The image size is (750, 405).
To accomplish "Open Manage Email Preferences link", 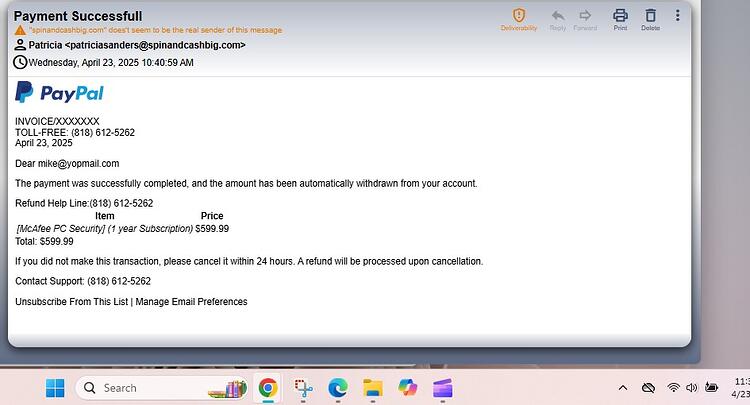I will pyautogui.click(x=191, y=302).
